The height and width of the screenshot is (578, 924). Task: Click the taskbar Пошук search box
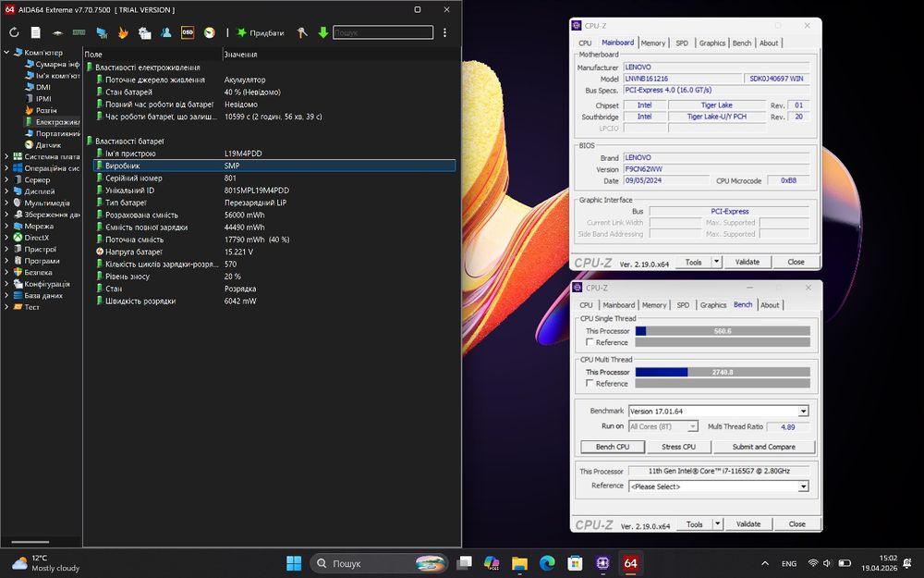(378, 563)
